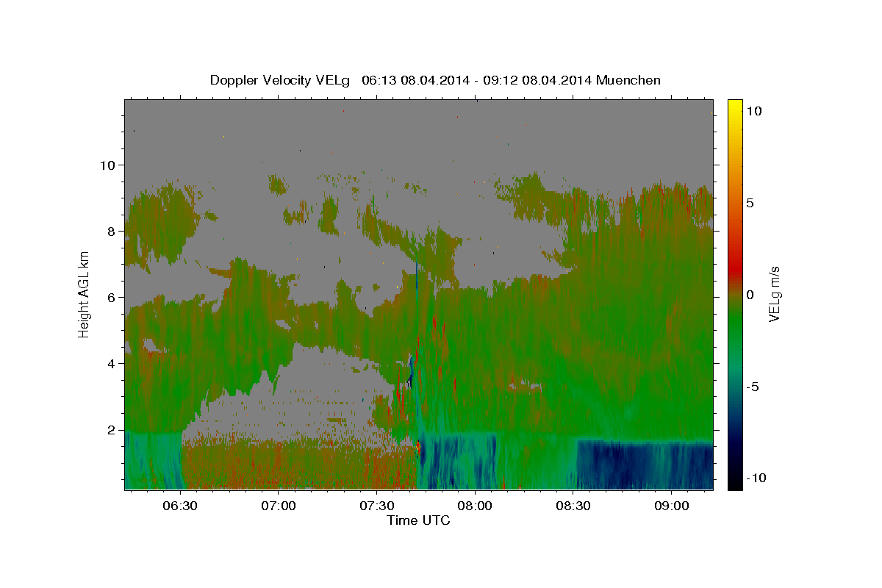This screenshot has height=588, width=882.
Task: Click the colorbar label '0'
Action: (750, 295)
